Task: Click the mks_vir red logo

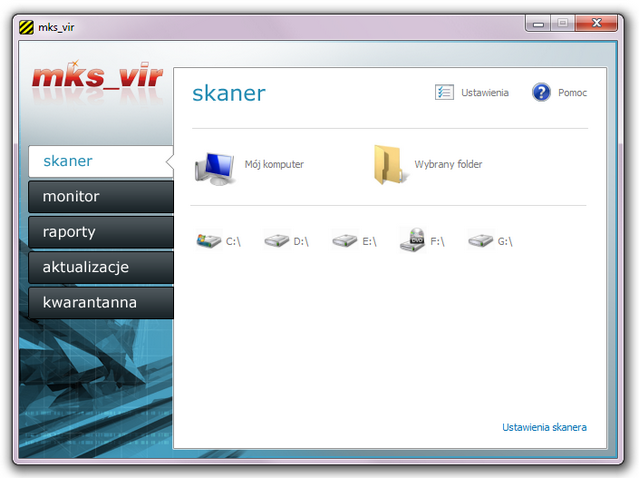Action: click(97, 75)
